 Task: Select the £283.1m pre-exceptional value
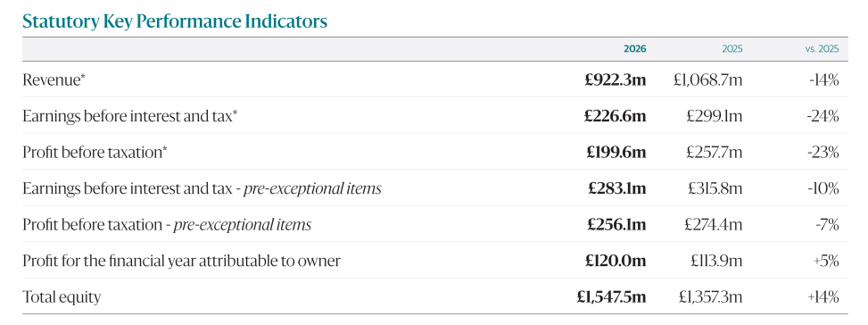[x=616, y=188]
